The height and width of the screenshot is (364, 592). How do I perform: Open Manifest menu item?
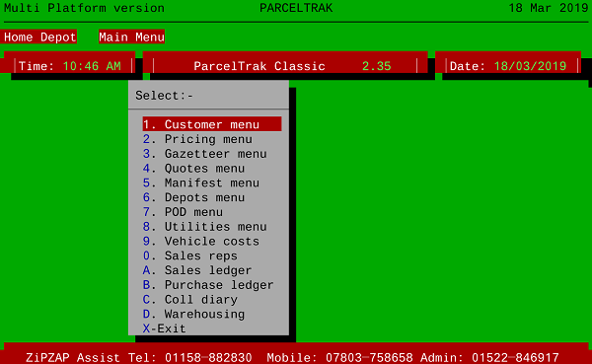pos(201,182)
